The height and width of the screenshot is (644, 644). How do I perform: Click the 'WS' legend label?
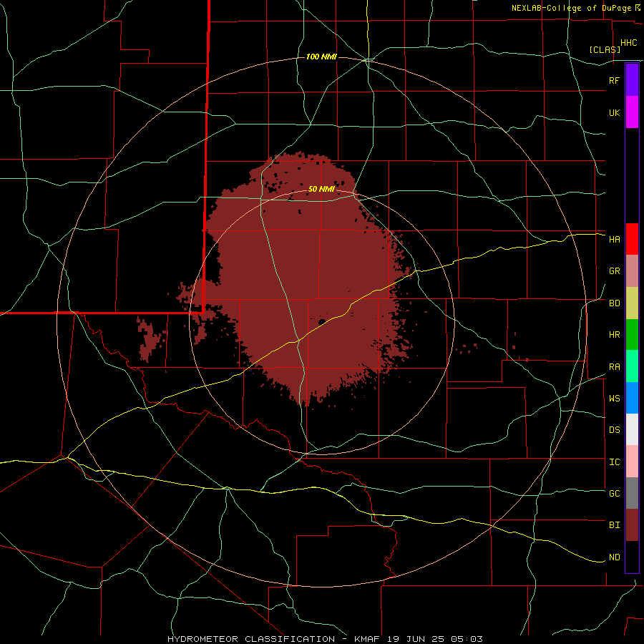pos(614,399)
